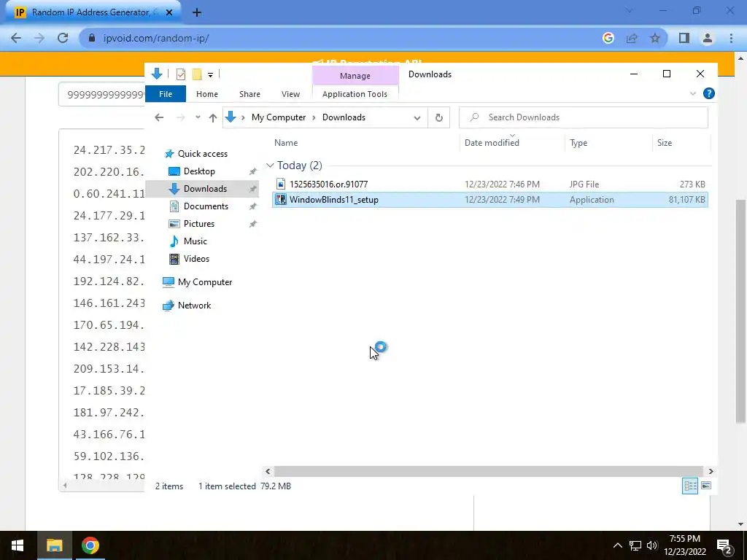Click the Explorer forward arrow
Viewport: 747px width, 560px height.
(x=181, y=117)
